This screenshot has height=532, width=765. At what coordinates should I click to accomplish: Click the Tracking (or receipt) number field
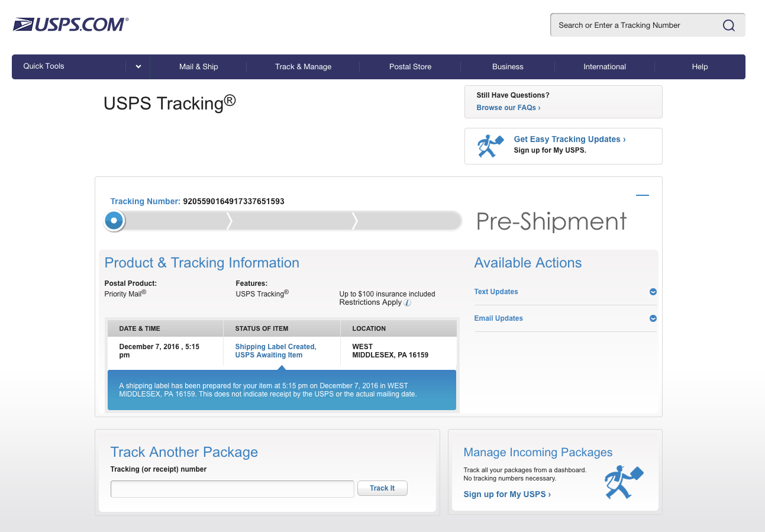(x=232, y=489)
